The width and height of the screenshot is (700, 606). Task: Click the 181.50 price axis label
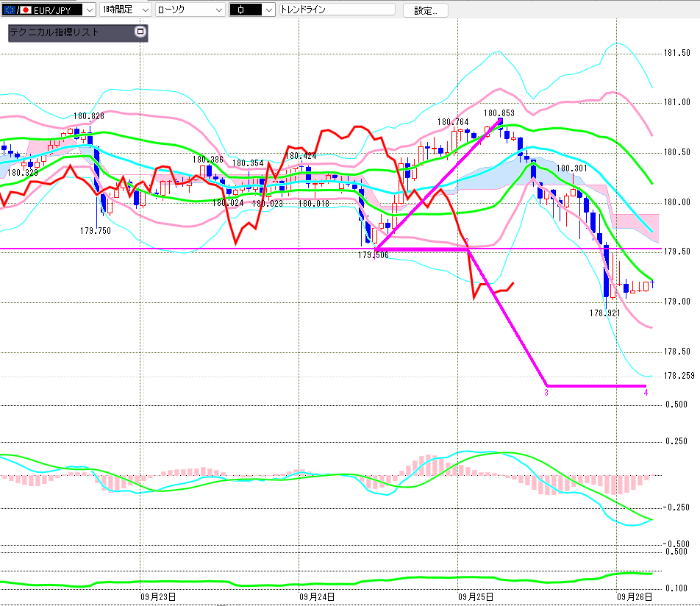(x=676, y=53)
